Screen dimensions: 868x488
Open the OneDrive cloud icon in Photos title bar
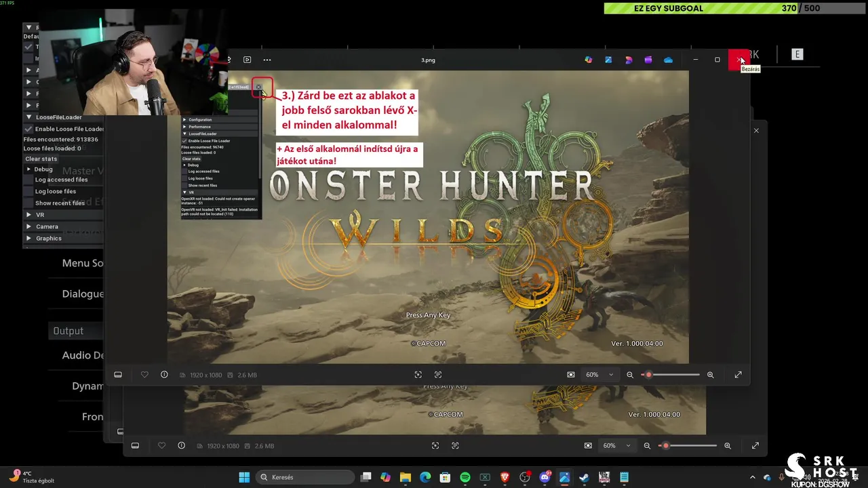pyautogui.click(x=668, y=60)
